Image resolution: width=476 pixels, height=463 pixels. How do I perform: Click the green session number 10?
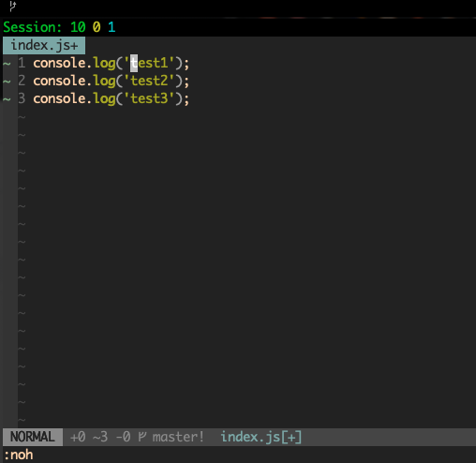[78, 27]
